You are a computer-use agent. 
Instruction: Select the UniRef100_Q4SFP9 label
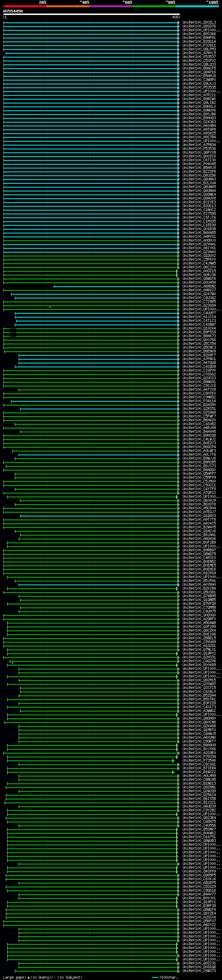coord(199,871)
